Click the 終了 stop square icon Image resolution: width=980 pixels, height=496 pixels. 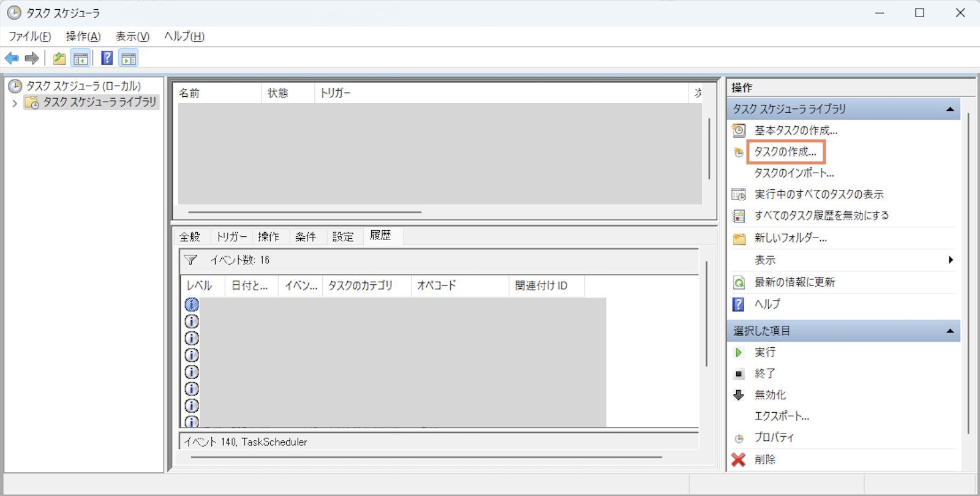pyautogui.click(x=739, y=374)
